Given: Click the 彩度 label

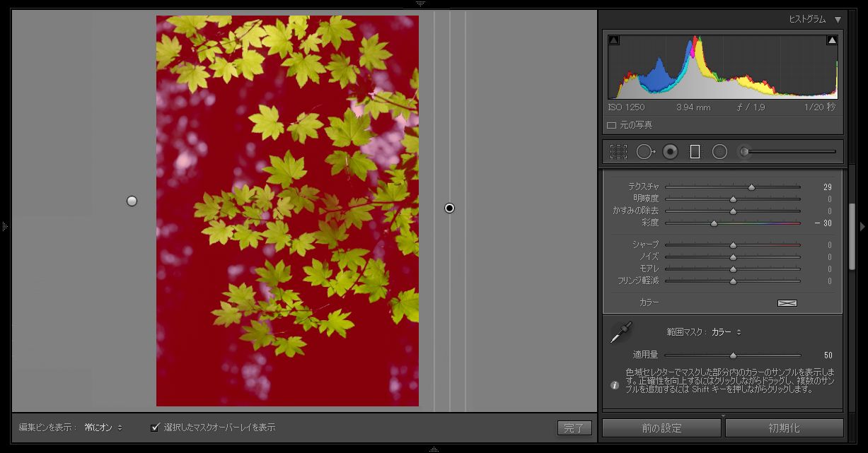Looking at the screenshot, I should [650, 223].
